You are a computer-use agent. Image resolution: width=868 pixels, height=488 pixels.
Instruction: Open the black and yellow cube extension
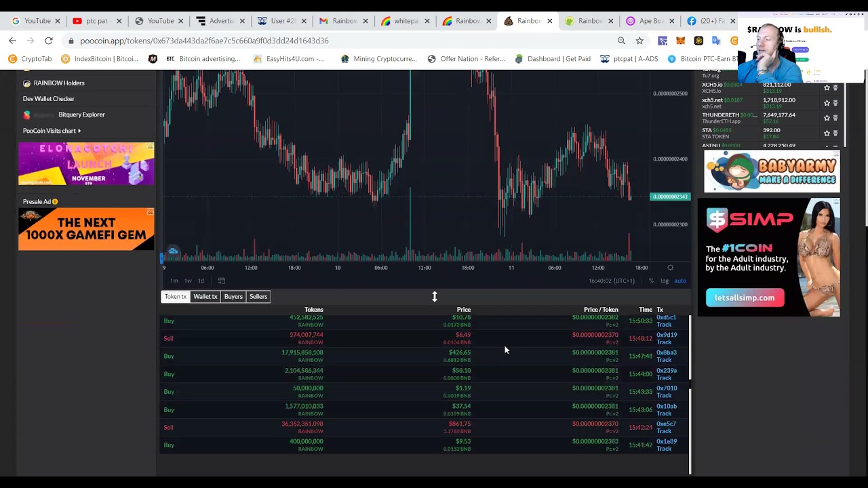pos(698,41)
